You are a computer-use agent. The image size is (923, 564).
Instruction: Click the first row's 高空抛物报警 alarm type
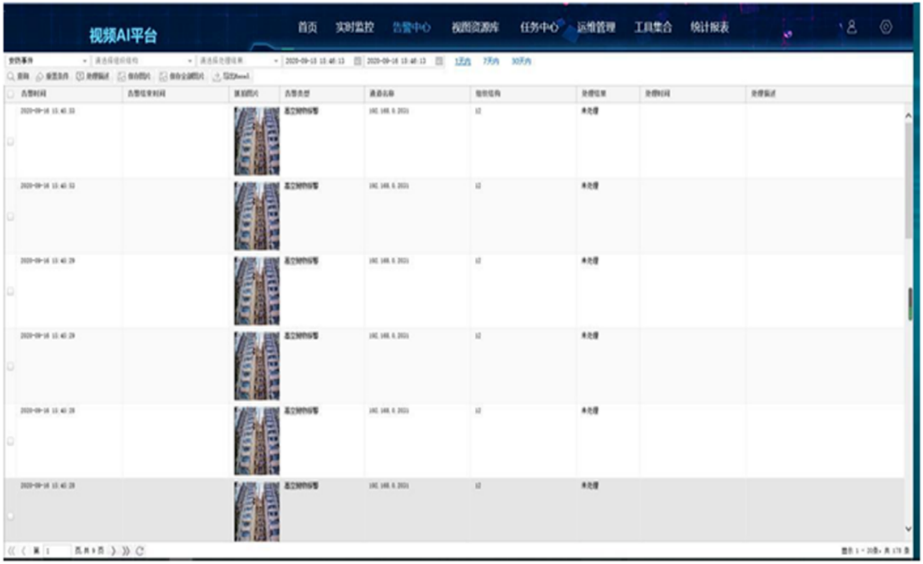coord(301,111)
